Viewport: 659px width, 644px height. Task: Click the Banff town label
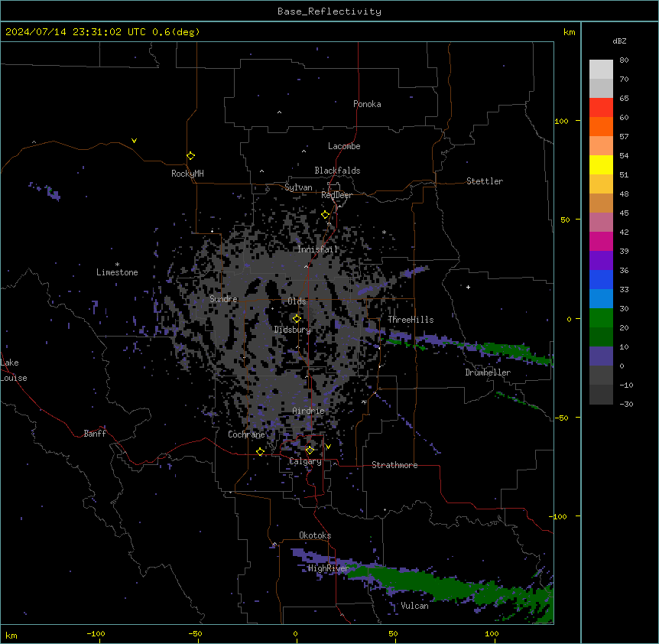point(95,434)
